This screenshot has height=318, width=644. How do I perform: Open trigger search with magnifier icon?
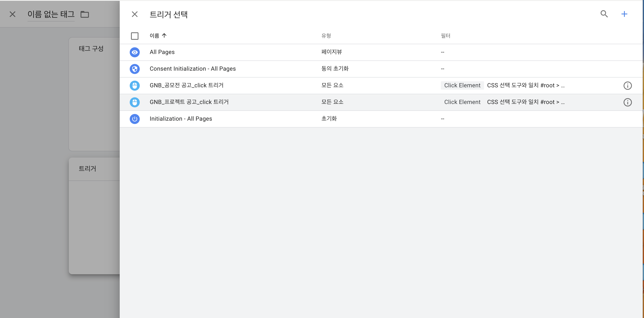point(604,14)
